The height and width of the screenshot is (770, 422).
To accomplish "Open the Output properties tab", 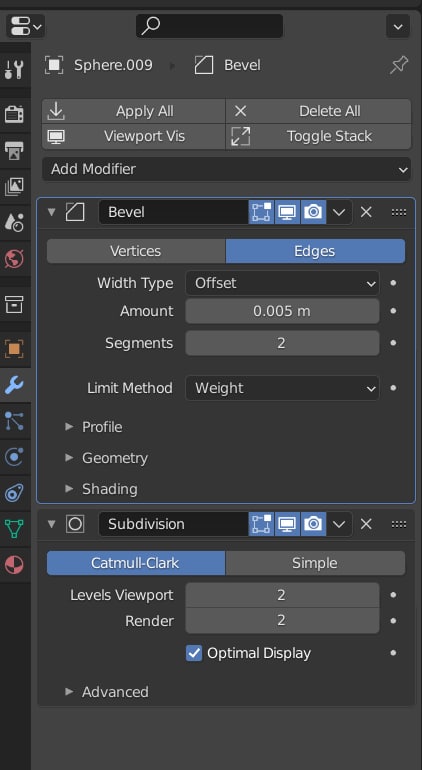I will click(x=14, y=151).
